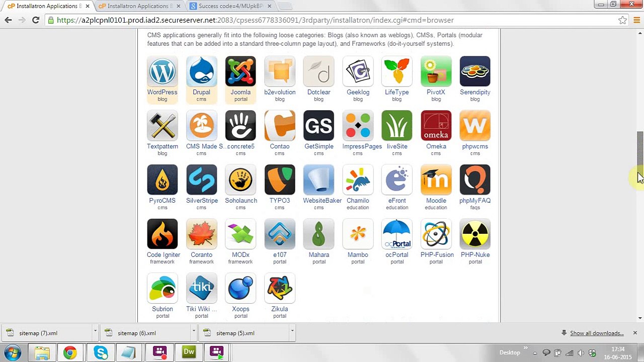The image size is (644, 362).
Task: Reload the current page
Action: (35, 20)
